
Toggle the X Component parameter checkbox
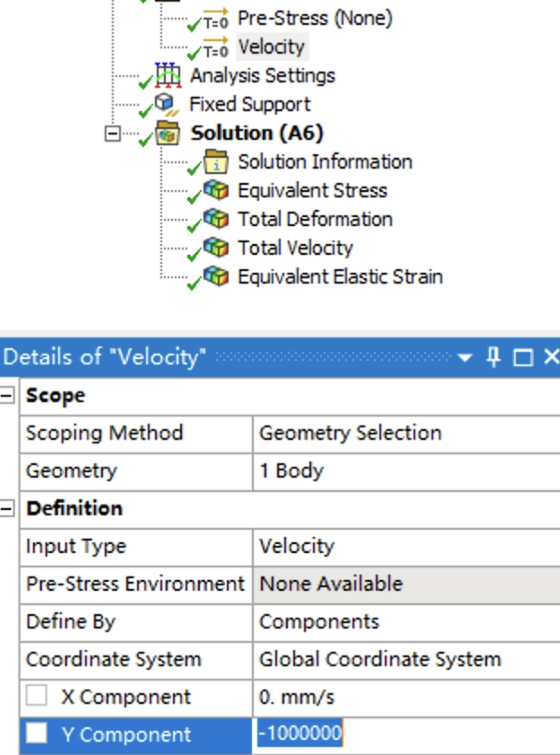tap(37, 695)
